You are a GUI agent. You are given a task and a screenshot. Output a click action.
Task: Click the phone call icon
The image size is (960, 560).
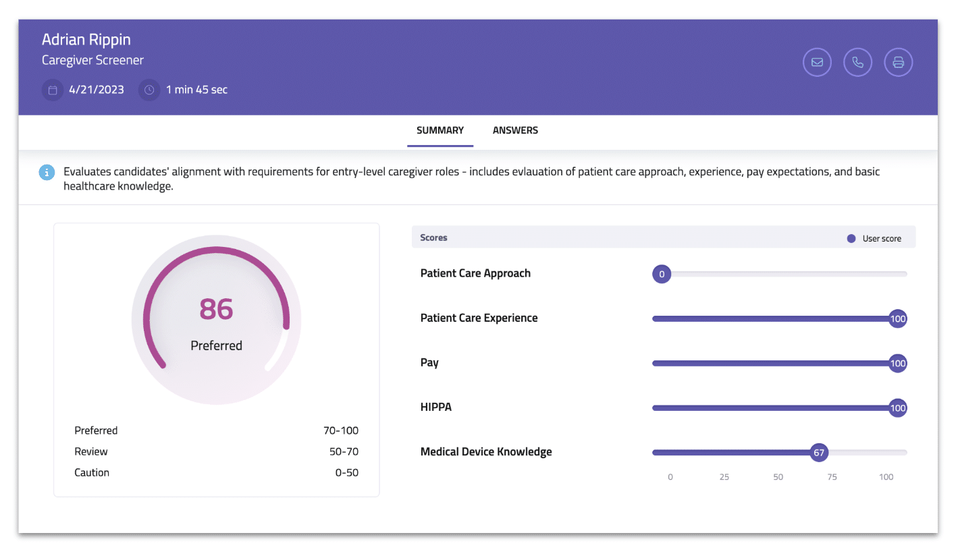click(857, 63)
